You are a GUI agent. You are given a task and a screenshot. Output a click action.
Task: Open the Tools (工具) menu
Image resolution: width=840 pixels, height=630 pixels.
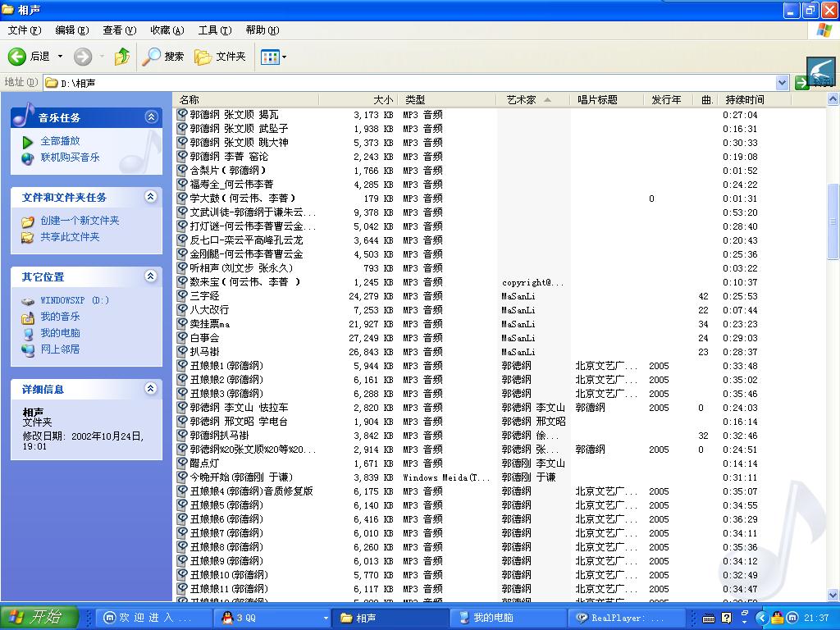(x=214, y=30)
